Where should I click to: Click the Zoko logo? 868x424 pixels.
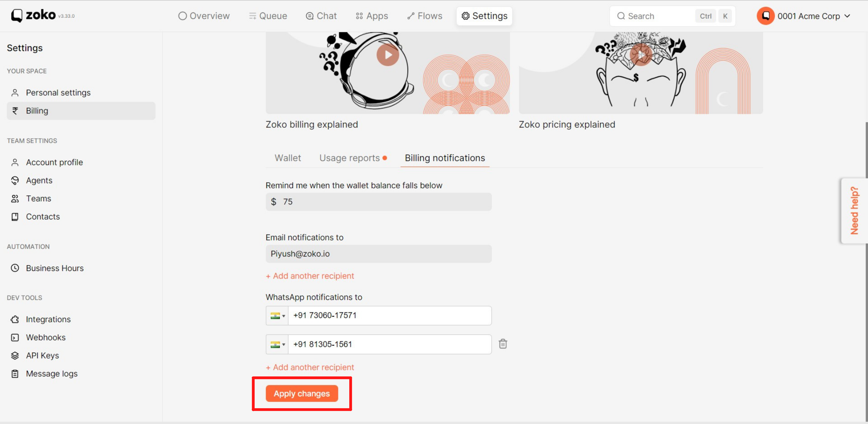pos(33,16)
